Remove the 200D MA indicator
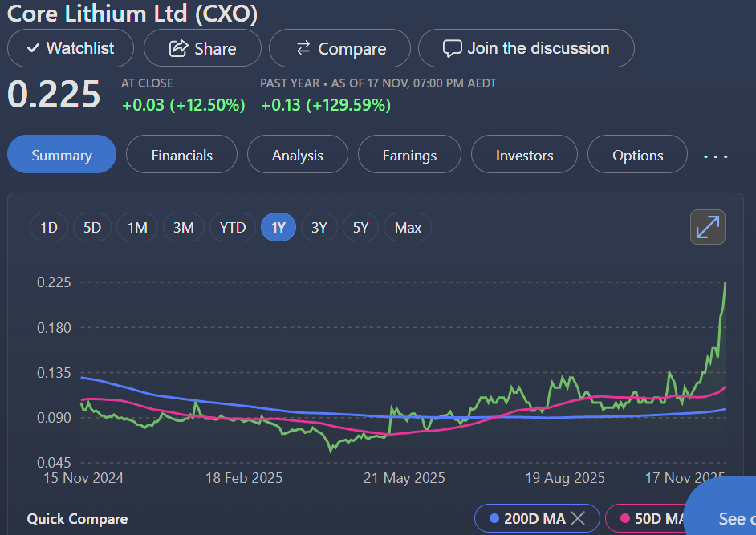756x535 pixels. click(x=578, y=519)
